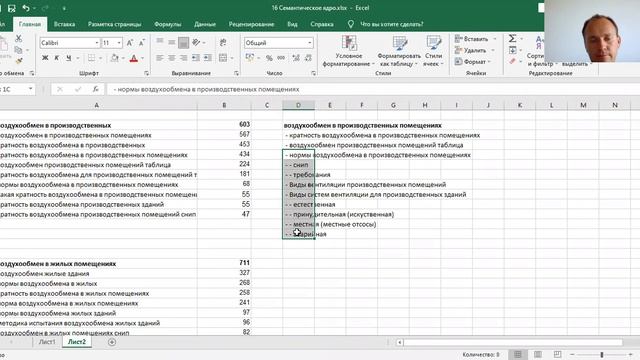Align text to middle of cell
The width and height of the screenshot is (640, 360).
click(171, 42)
